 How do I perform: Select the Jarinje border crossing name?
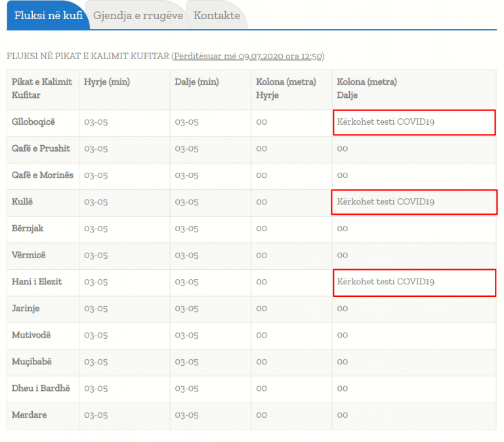pos(27,308)
